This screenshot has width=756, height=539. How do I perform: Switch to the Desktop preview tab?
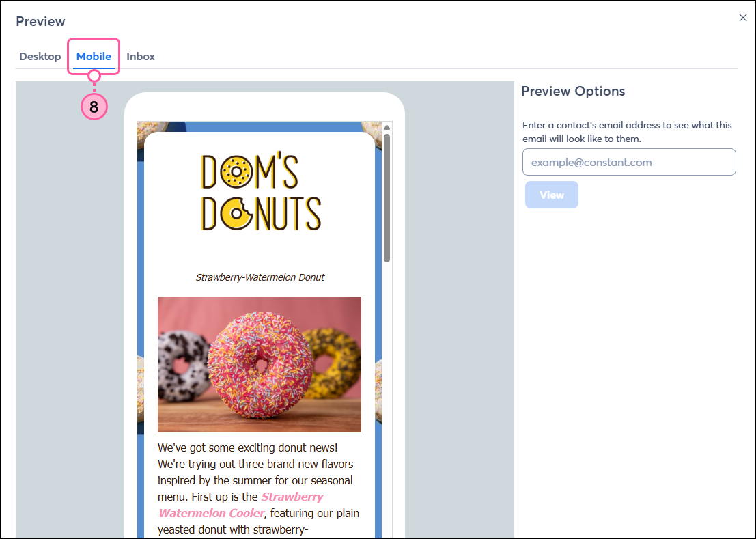point(40,57)
